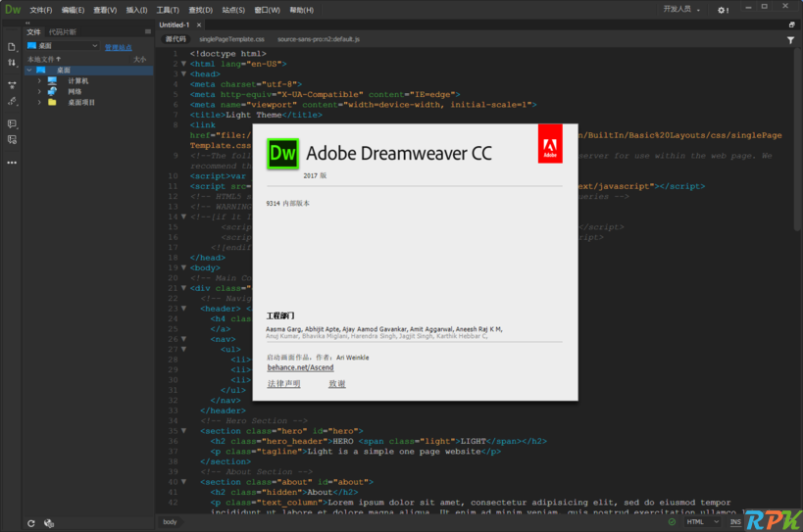The width and height of the screenshot is (803, 532).
Task: Click the 法律声明 link in About dialog
Action: (283, 384)
